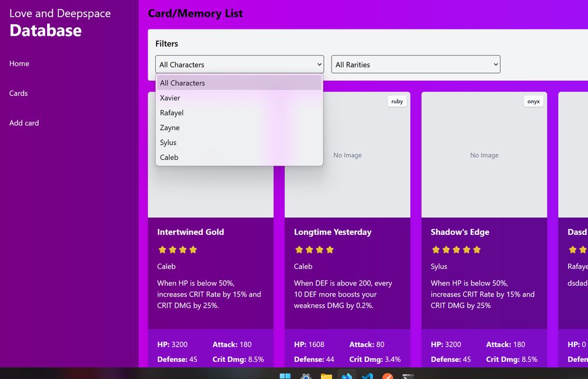Click four-star rating on Longtime Yesterday
Image resolution: width=588 pixels, height=379 pixels.
[314, 250]
